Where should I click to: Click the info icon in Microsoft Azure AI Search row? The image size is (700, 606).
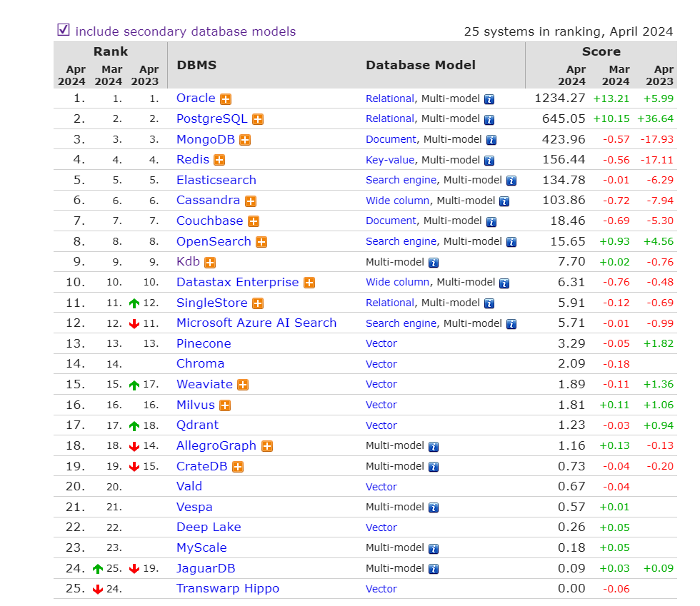point(511,324)
